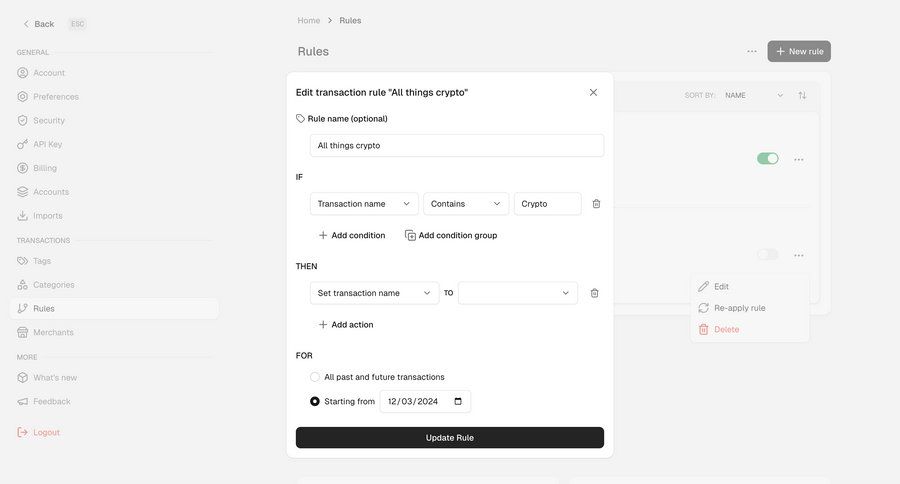The height and width of the screenshot is (484, 900).
Task: Turn off the green rule toggle
Action: pos(767,158)
